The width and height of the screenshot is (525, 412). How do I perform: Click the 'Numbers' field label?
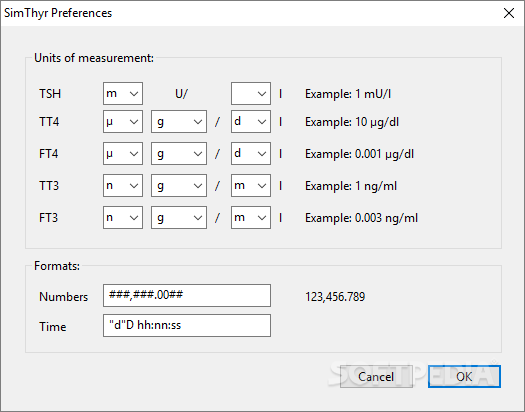point(63,297)
